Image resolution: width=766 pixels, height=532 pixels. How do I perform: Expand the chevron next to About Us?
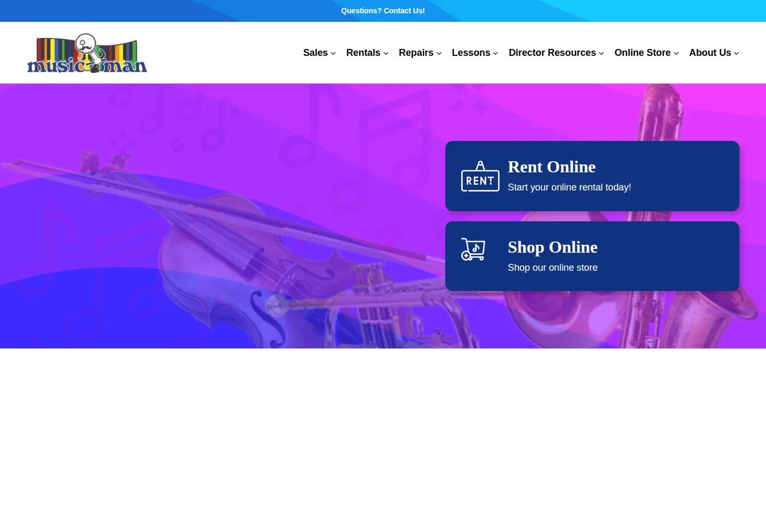pos(736,53)
